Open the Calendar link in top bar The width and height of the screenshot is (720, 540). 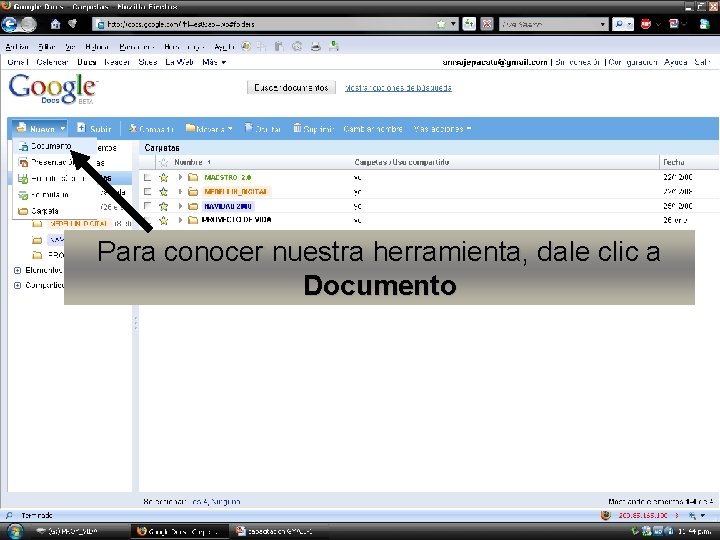[x=52, y=62]
